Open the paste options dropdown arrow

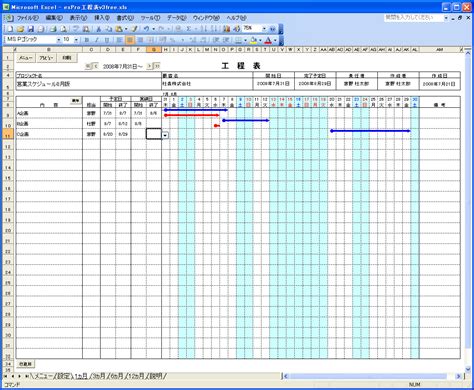click(x=126, y=29)
